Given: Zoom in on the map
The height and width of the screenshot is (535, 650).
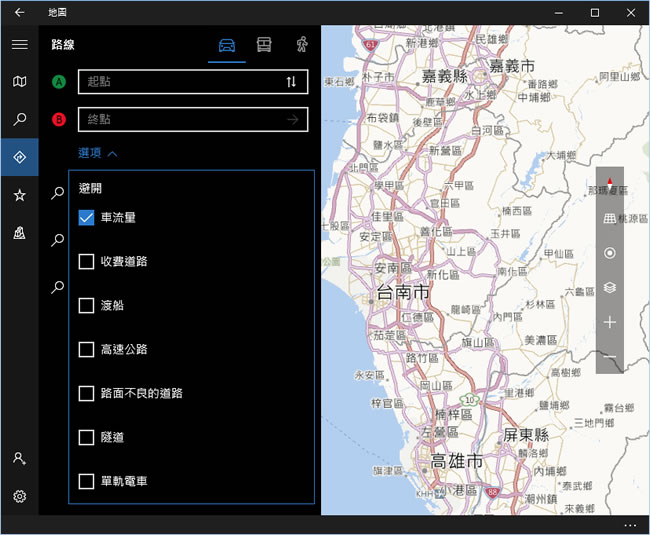Looking at the screenshot, I should coord(609,323).
